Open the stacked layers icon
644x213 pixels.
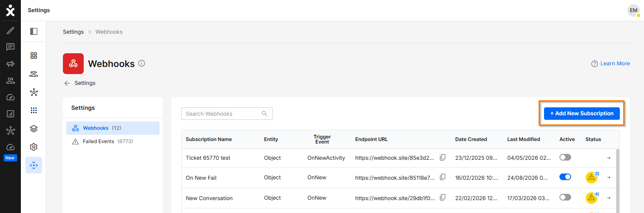point(34,129)
